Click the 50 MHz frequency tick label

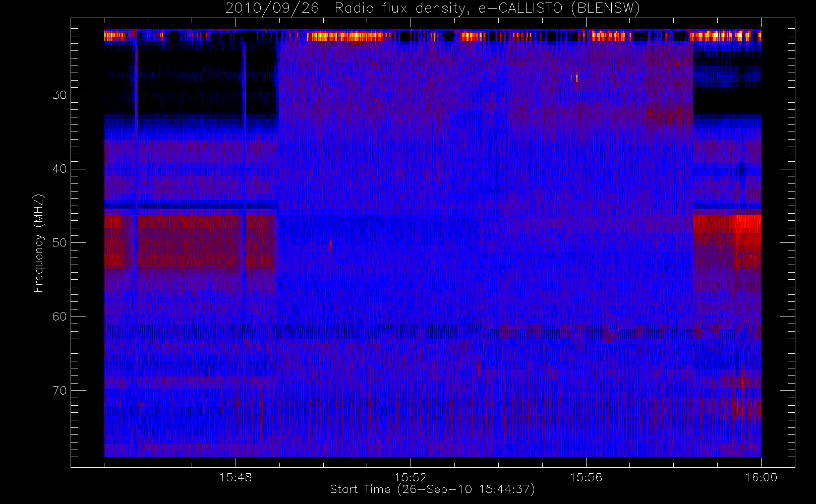pyautogui.click(x=60, y=243)
